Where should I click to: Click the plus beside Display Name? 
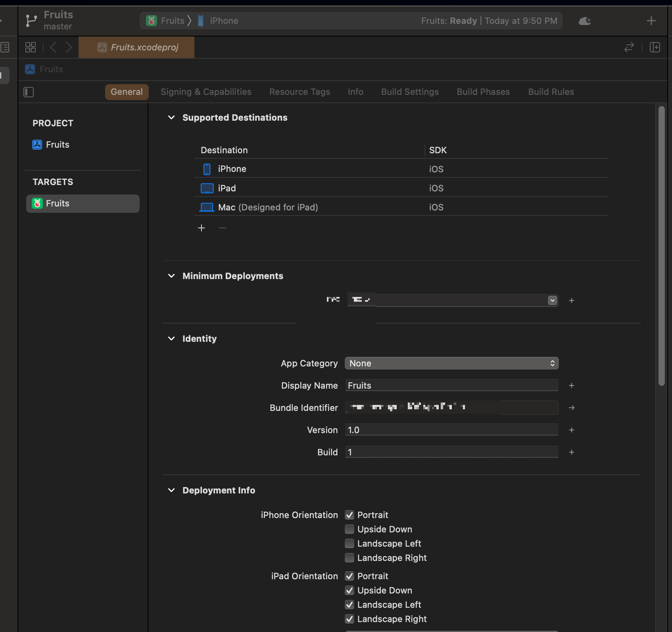(572, 385)
